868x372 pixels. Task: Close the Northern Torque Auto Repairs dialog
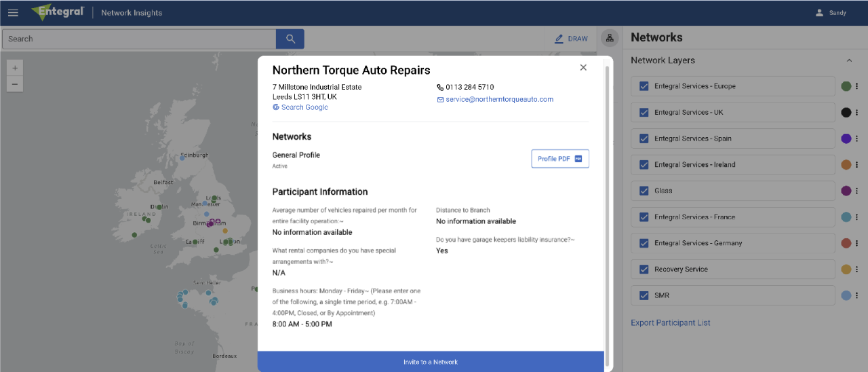pos(583,67)
